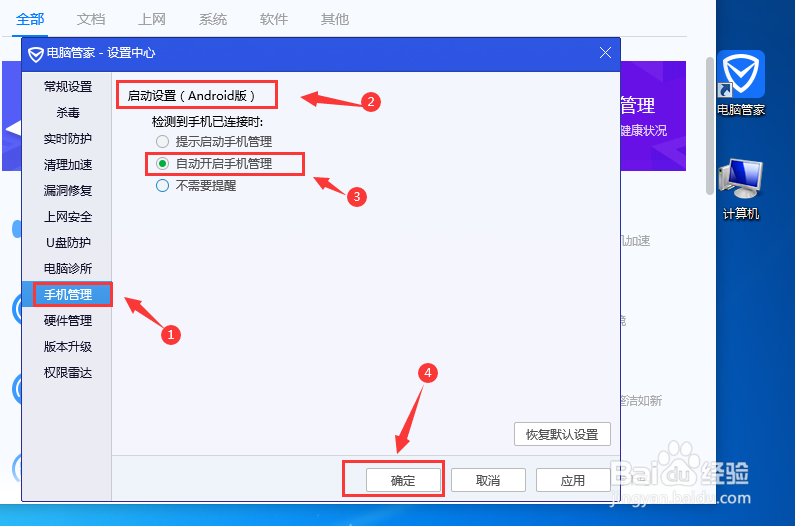795x526 pixels.
Task: Open 权限雷达 settings category
Action: (67, 373)
